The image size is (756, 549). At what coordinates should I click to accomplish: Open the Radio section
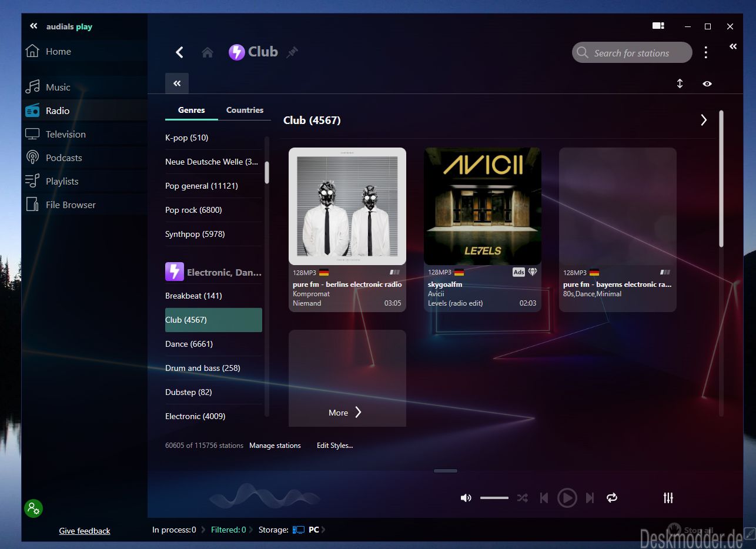pos(84,111)
